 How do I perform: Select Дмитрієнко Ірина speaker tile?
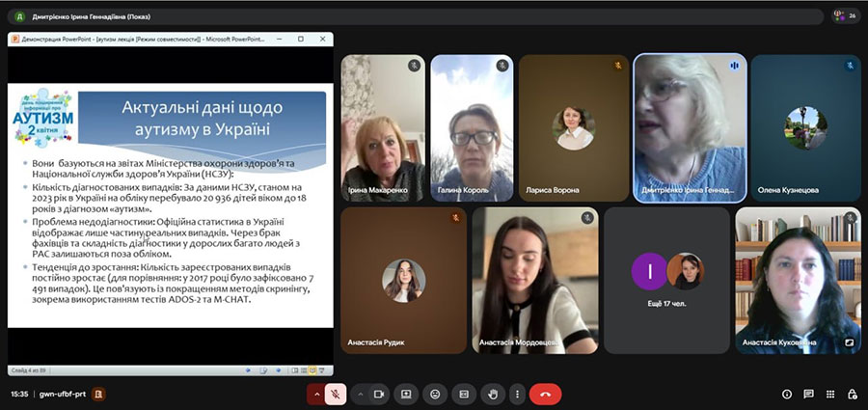tap(690, 128)
